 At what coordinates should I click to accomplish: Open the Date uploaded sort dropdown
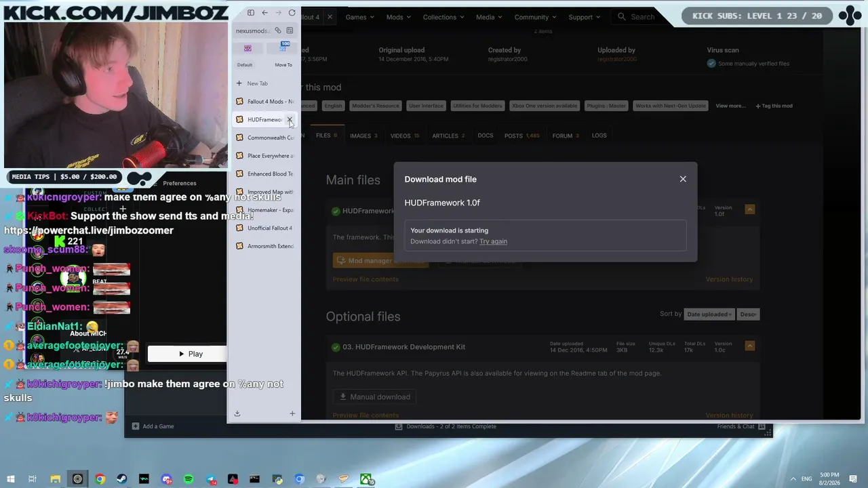[709, 314]
